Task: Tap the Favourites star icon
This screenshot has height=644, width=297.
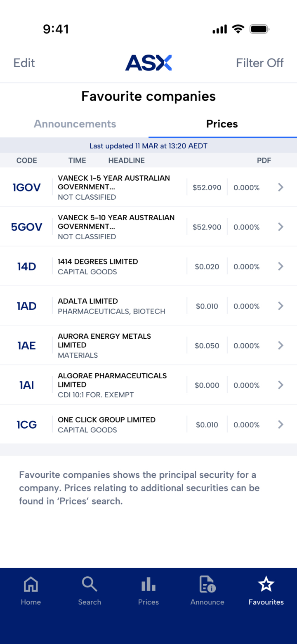Action: (266, 584)
